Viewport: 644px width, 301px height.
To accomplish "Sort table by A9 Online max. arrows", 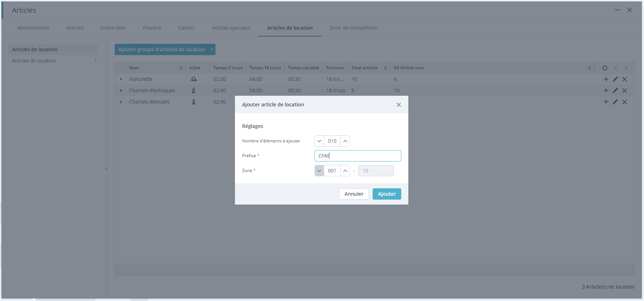I will (x=590, y=68).
